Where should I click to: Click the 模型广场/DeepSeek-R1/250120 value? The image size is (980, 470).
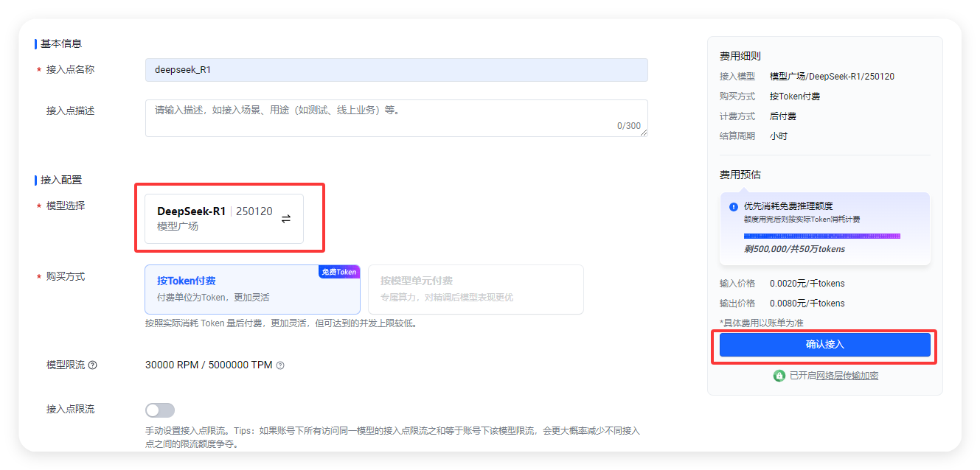point(832,77)
